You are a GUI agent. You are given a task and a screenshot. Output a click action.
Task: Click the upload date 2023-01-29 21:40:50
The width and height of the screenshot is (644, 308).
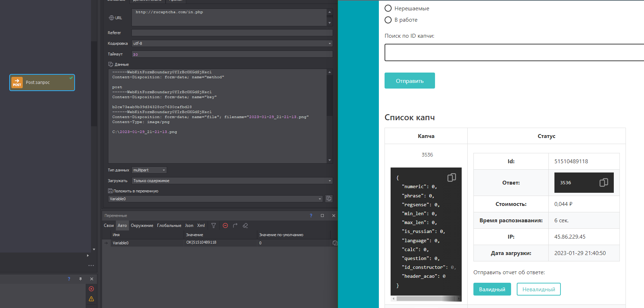point(580,253)
